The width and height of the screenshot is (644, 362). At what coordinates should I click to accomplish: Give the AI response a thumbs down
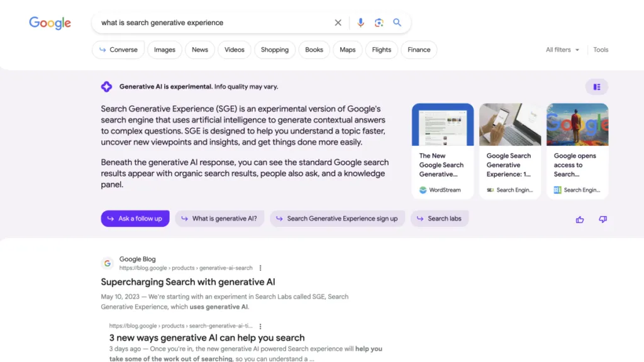click(x=602, y=219)
